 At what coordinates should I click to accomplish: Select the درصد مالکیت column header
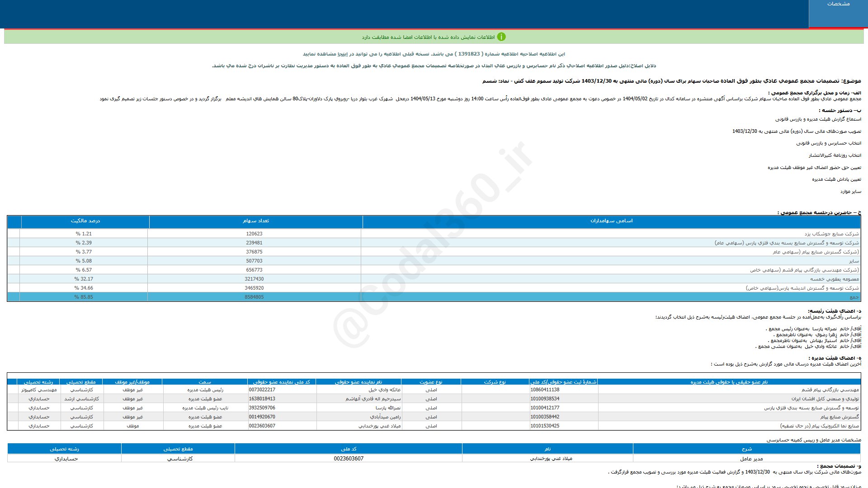pyautogui.click(x=85, y=221)
